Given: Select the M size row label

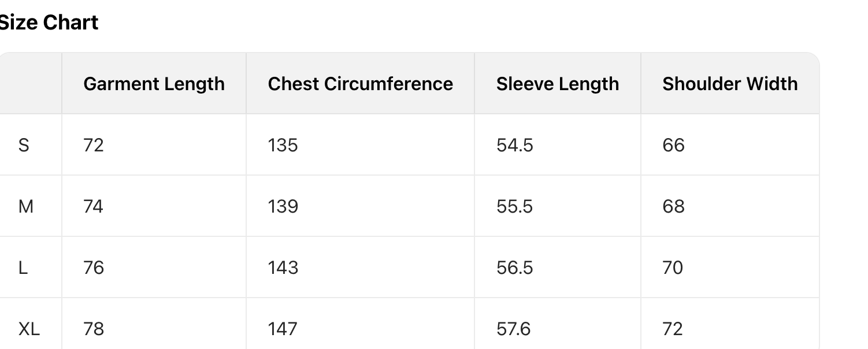Looking at the screenshot, I should coord(26,206).
